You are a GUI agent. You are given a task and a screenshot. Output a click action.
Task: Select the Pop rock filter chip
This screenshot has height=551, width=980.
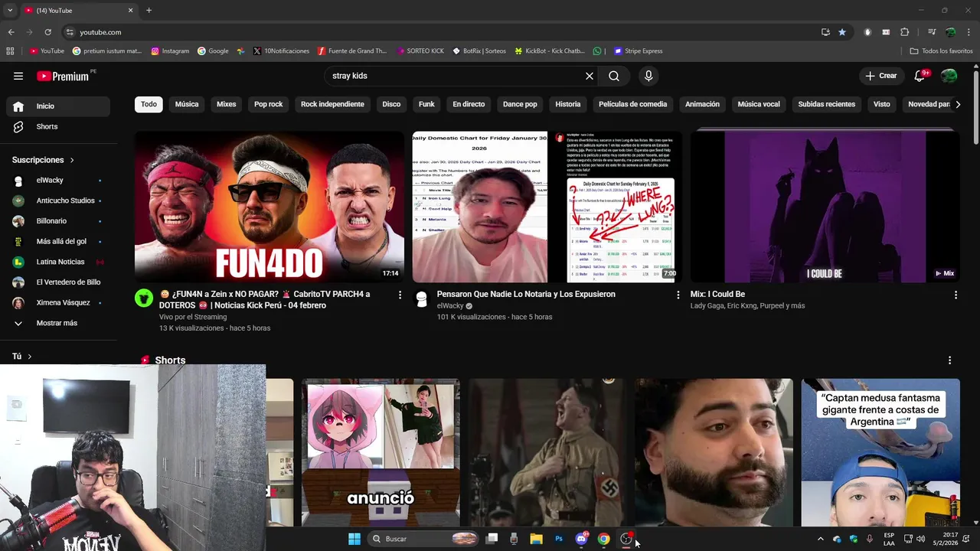tap(269, 104)
